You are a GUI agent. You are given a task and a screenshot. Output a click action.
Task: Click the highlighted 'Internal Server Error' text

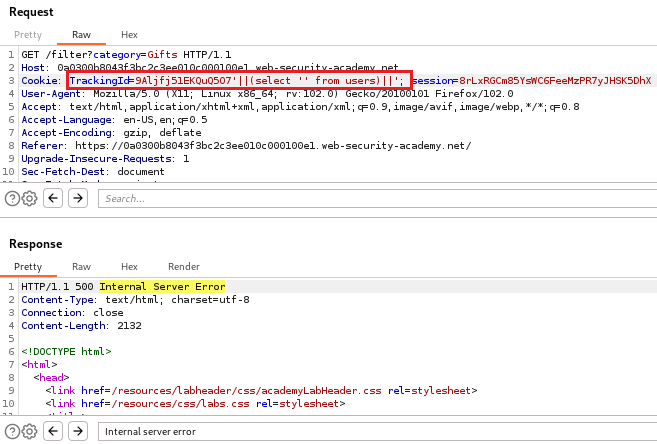pyautogui.click(x=162, y=287)
